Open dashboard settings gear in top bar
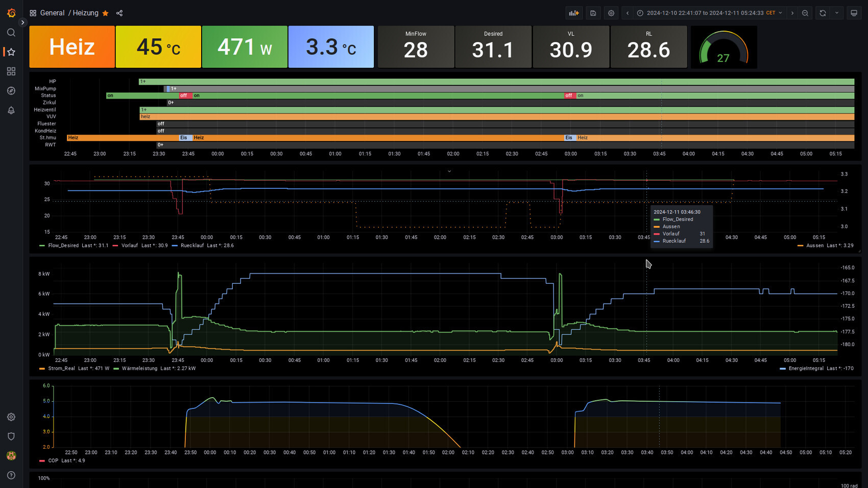This screenshot has width=868, height=488. click(x=611, y=13)
